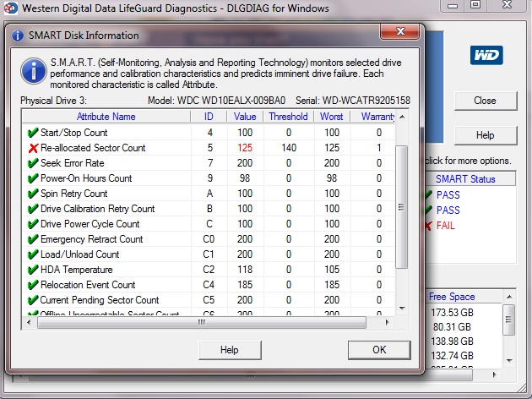
Task: Click the check icon beside Current Pending Sector Count
Action: (33, 300)
